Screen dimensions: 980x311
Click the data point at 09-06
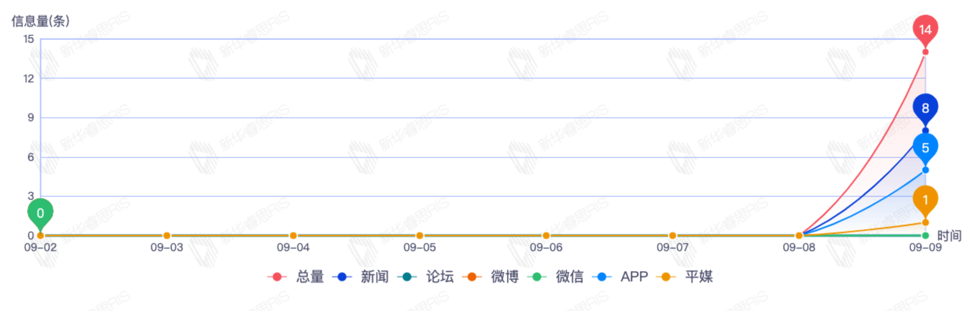pyautogui.click(x=546, y=236)
